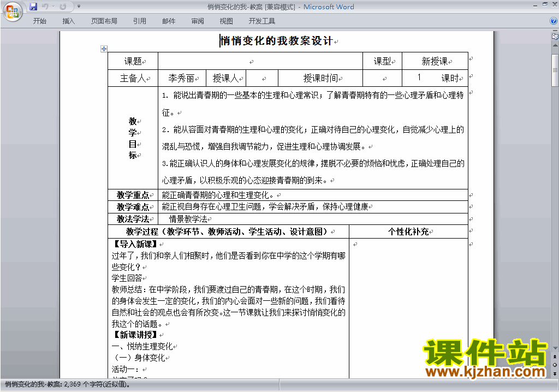The height and width of the screenshot is (392, 559).
Task: Restore down the Word window
Action: point(545,4)
